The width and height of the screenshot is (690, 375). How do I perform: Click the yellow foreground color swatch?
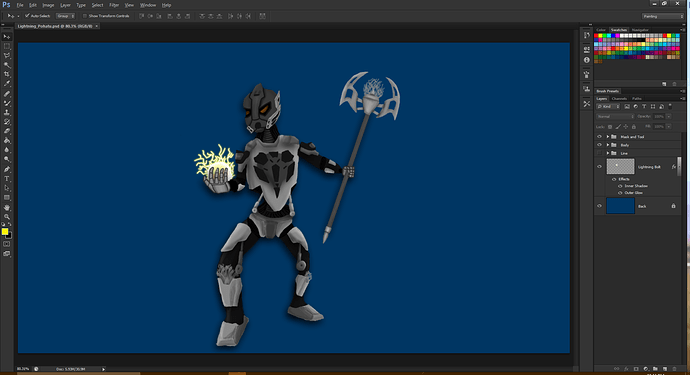pyautogui.click(x=4, y=232)
